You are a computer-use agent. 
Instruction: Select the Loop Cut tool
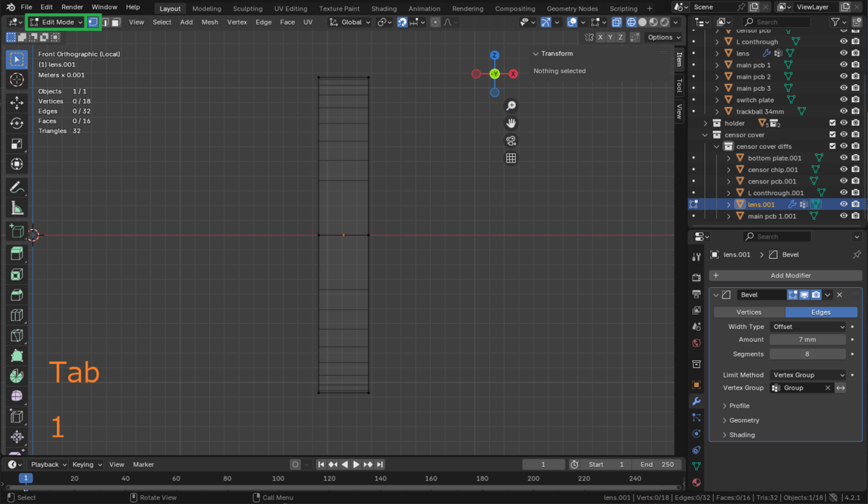click(x=17, y=315)
